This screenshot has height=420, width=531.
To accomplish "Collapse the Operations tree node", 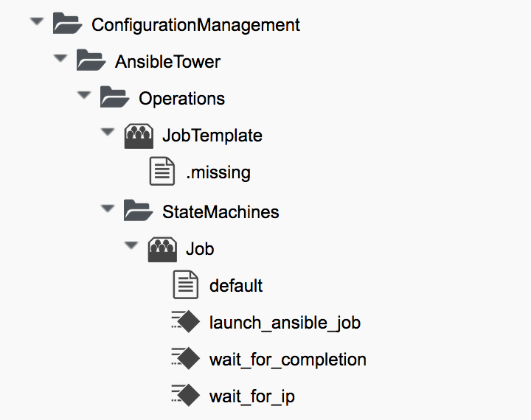I will click(84, 96).
